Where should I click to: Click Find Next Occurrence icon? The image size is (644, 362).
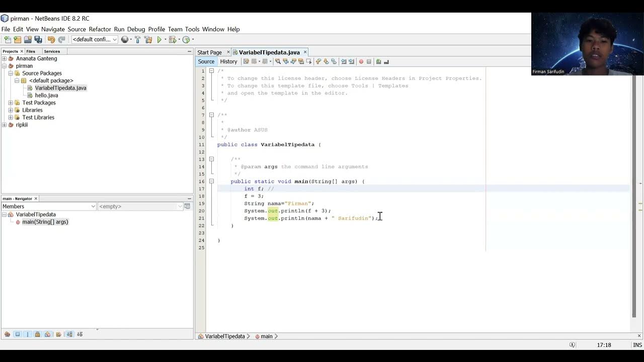[293, 61]
